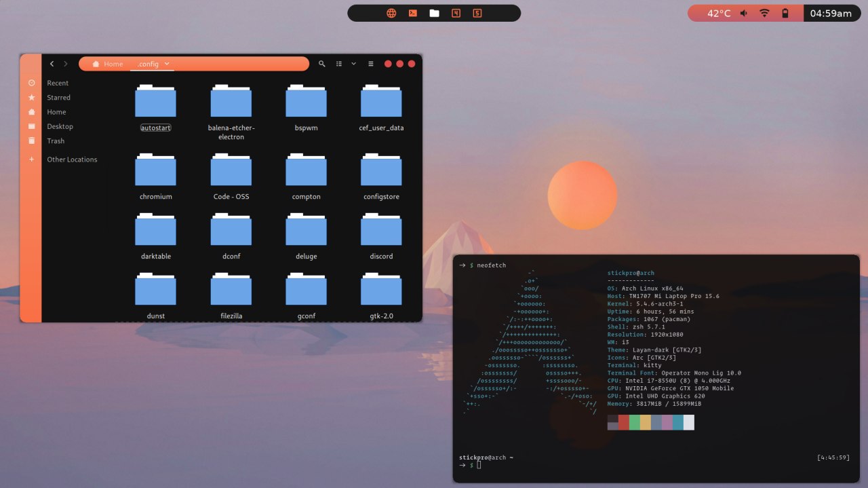
Task: Select the Code - OSS folder
Action: tap(231, 176)
